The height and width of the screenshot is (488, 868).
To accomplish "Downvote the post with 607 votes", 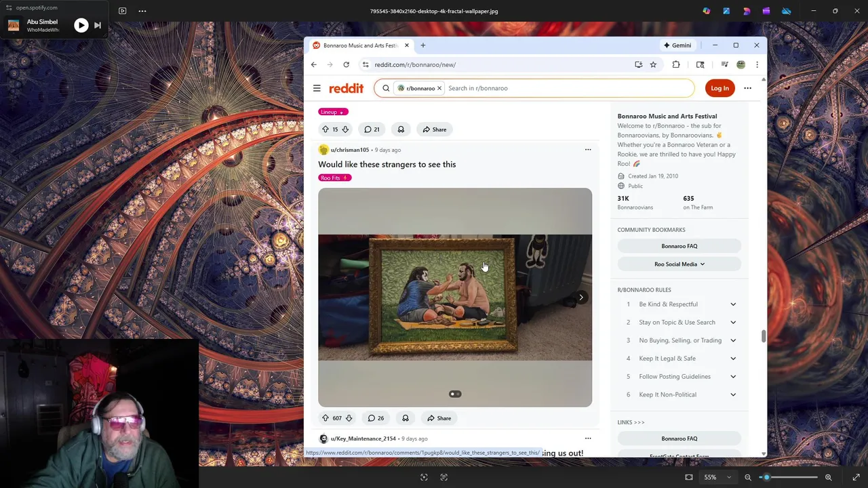I will coord(349,418).
